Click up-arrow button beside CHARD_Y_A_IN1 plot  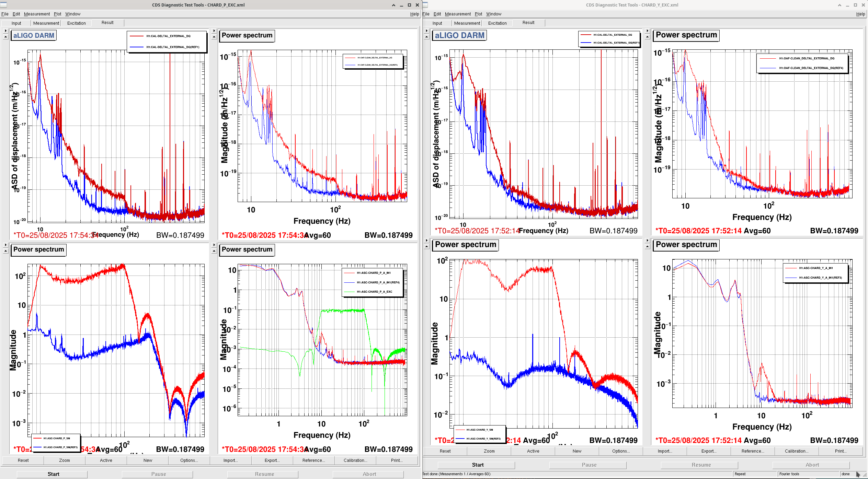[x=648, y=246]
